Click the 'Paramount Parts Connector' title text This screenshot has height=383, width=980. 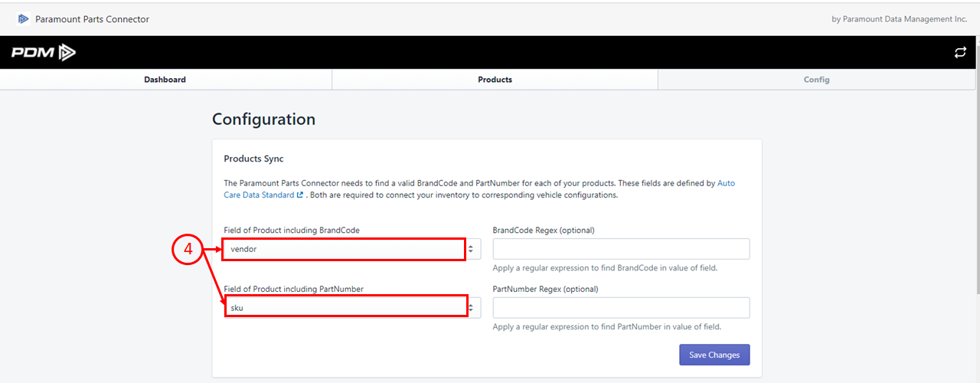pos(92,19)
